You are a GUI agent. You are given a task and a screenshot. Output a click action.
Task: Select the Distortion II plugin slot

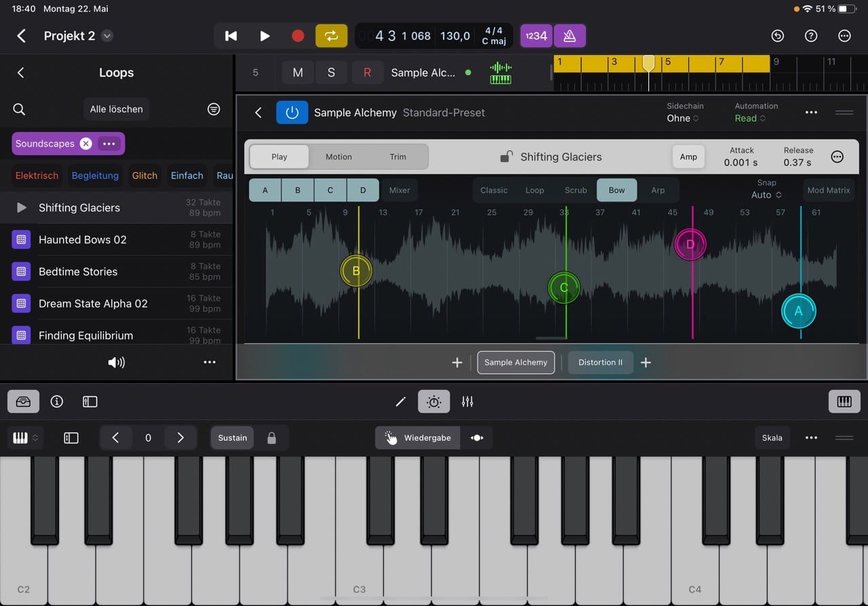tap(600, 363)
